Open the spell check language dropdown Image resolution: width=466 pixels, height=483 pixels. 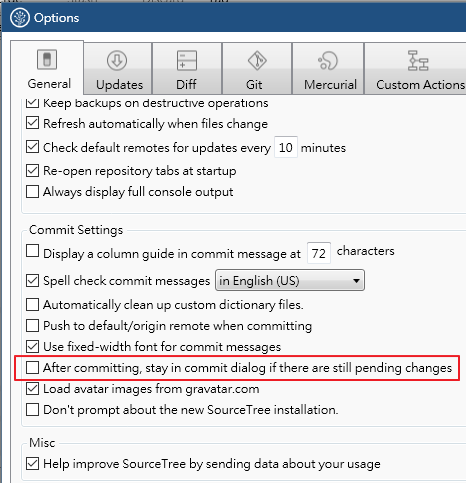290,280
